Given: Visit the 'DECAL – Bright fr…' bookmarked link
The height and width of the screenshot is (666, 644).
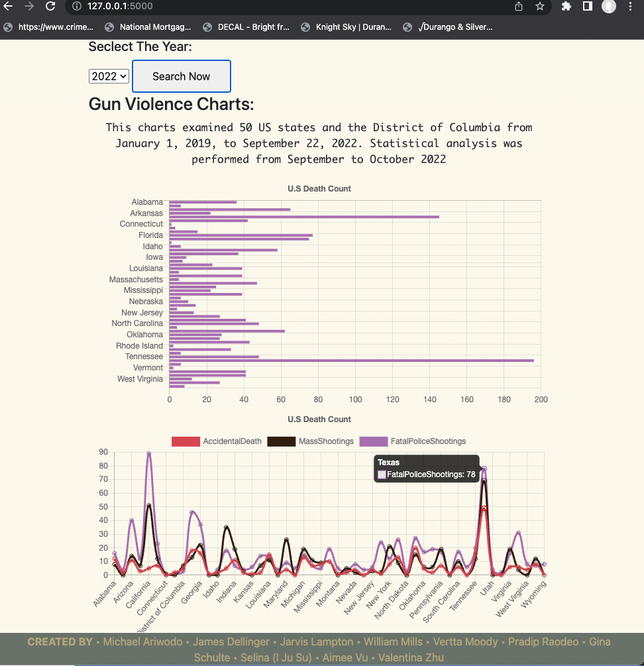Looking at the screenshot, I should (246, 27).
